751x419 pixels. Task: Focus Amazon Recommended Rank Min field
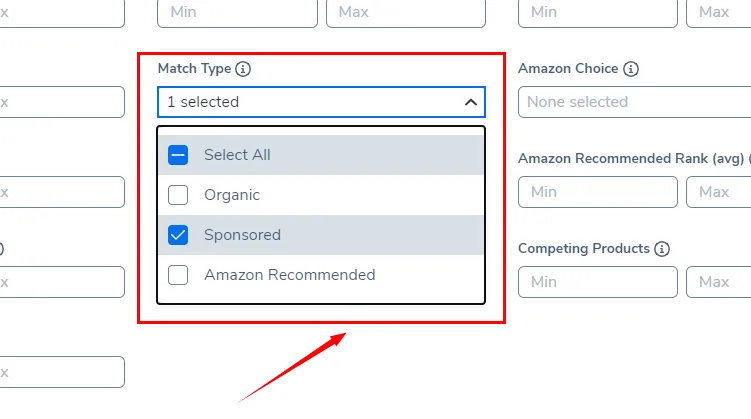pyautogui.click(x=598, y=192)
